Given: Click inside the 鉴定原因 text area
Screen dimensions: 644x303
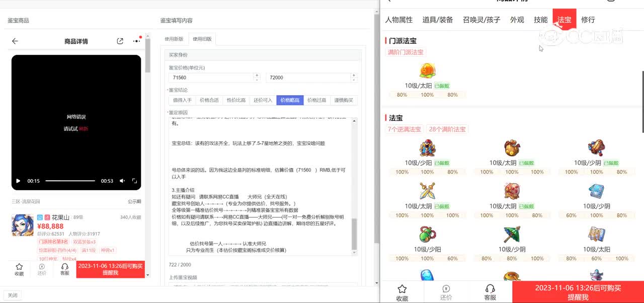Looking at the screenshot, I should (260, 186).
